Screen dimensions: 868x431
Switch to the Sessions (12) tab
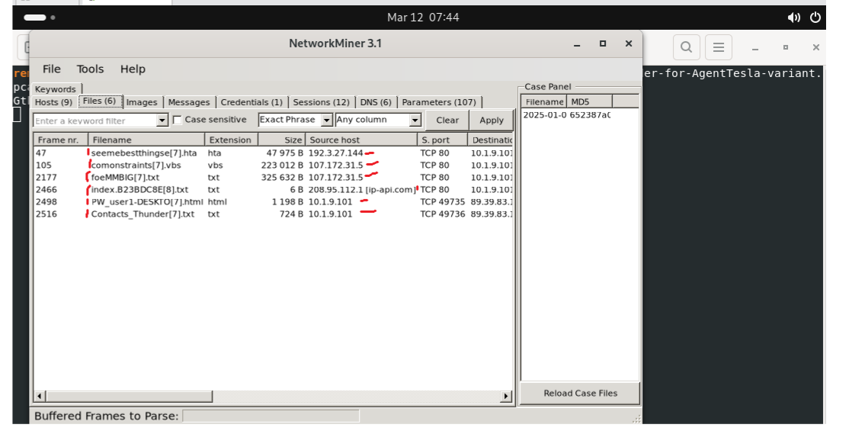321,102
